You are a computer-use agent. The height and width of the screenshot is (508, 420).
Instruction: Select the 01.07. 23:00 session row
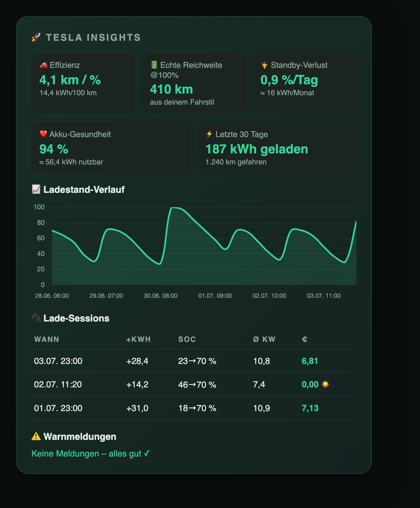[194, 408]
